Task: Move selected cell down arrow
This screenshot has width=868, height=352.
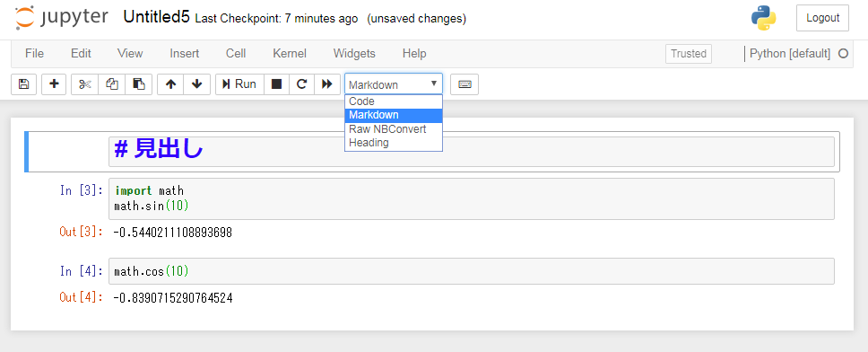Action: [196, 84]
